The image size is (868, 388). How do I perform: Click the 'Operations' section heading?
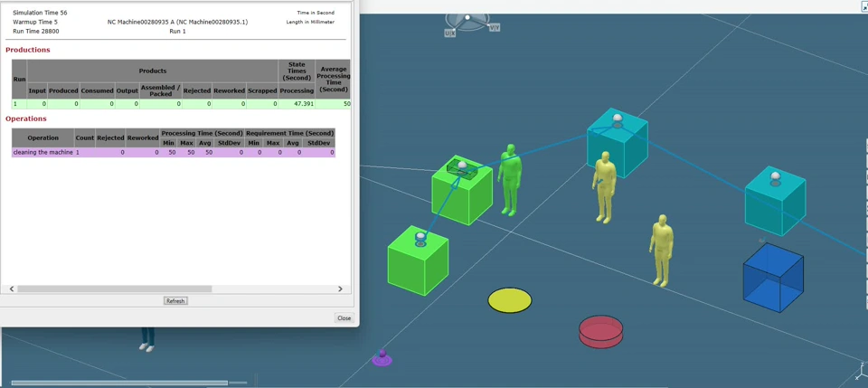[x=26, y=118]
